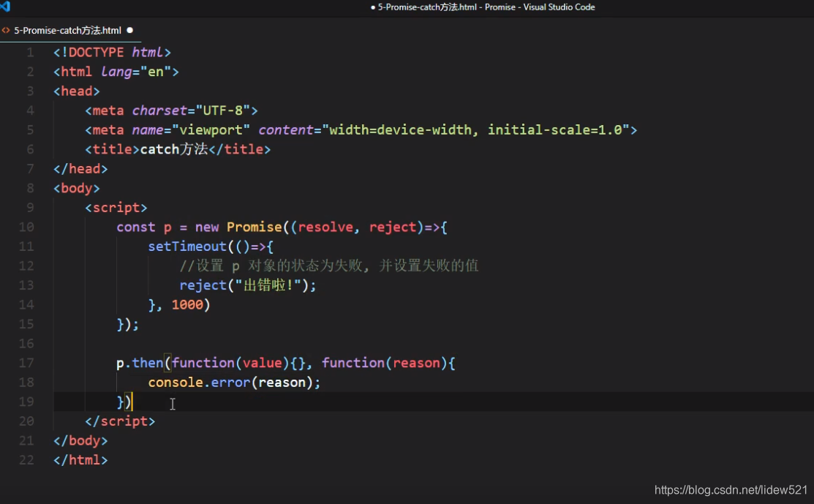
Task: Click the reject parameter on line 10
Action: point(393,227)
